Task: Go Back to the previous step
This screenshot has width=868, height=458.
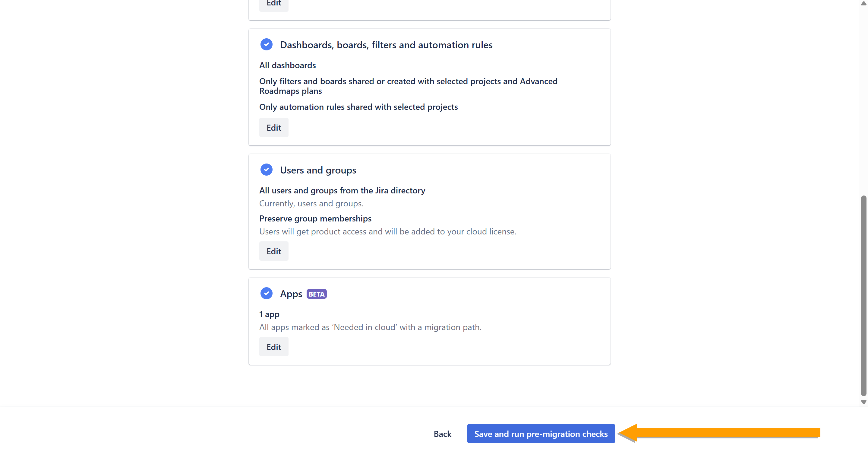Action: [x=442, y=434]
